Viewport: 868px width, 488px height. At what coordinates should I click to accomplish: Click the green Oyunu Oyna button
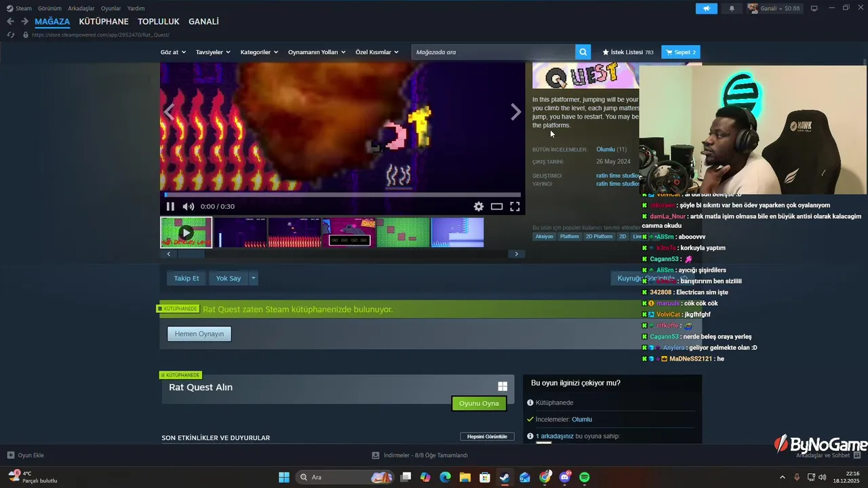tap(479, 403)
